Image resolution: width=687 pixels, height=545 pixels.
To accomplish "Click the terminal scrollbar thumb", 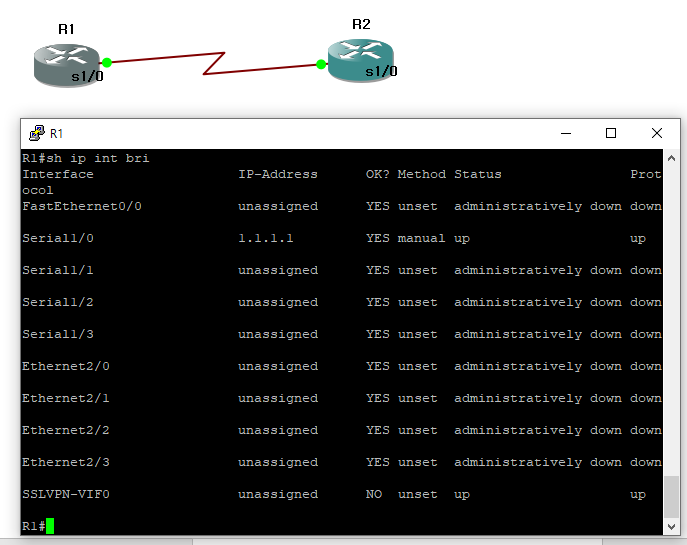I will pyautogui.click(x=671, y=497).
